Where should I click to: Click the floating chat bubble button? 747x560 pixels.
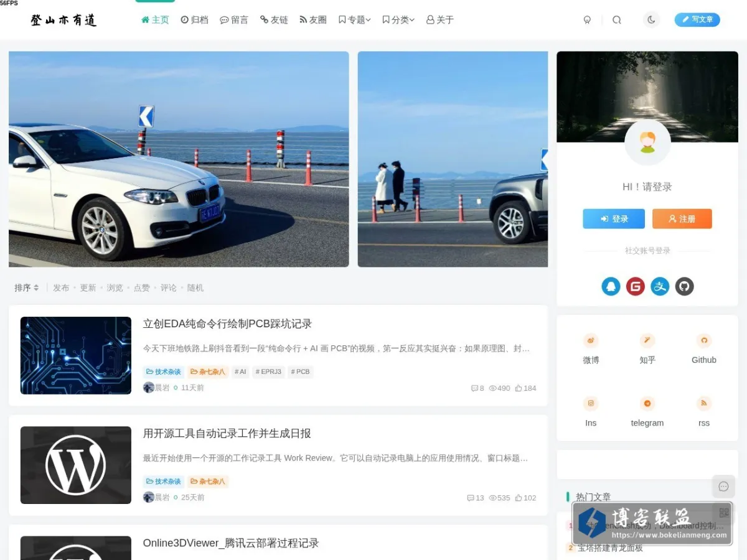pos(723,487)
